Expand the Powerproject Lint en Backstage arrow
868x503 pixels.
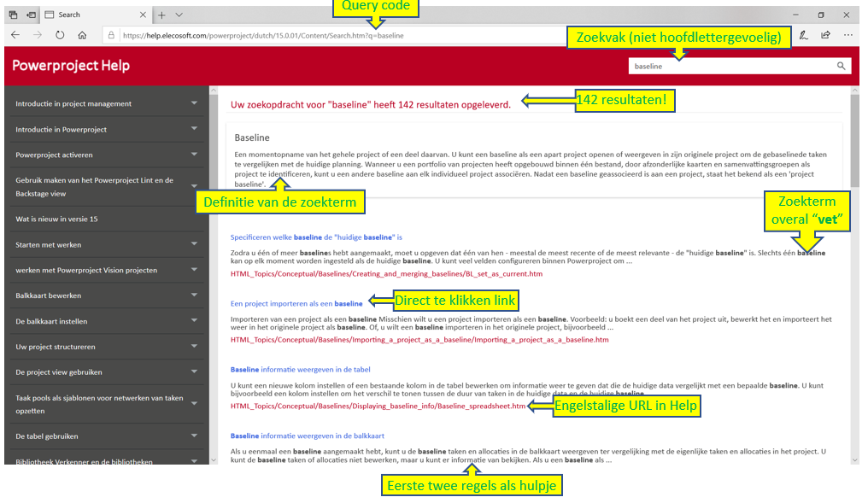(x=194, y=186)
